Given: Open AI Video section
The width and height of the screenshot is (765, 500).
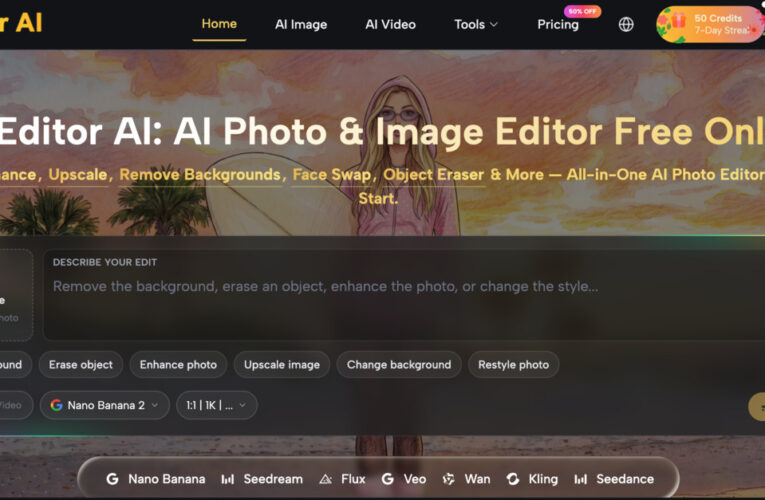Looking at the screenshot, I should 390,24.
